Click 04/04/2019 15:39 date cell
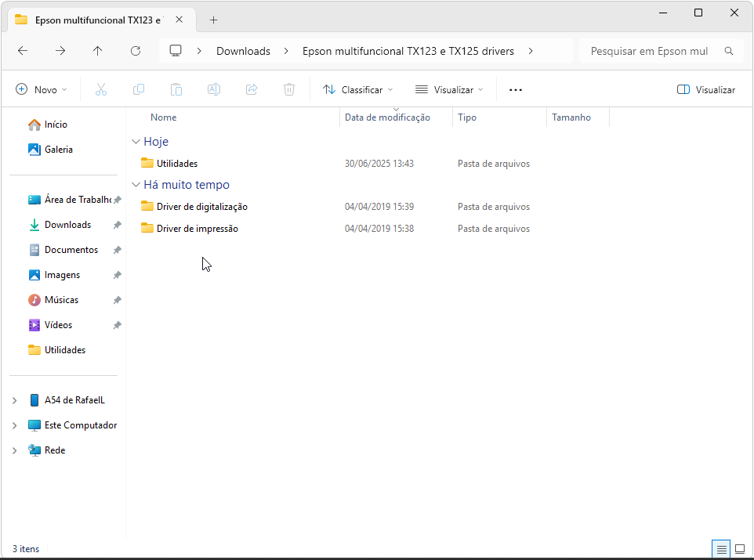Screen dimensions: 754x560 pos(379,207)
